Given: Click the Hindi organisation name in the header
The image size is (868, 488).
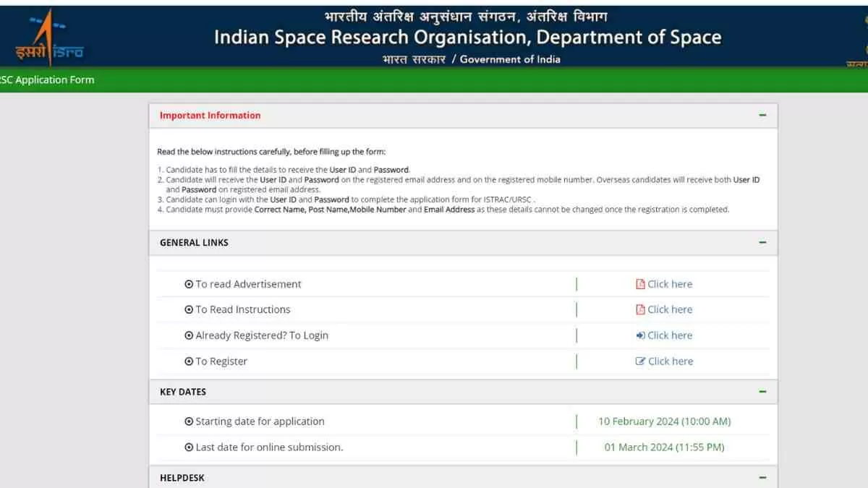Looking at the screenshot, I should pyautogui.click(x=466, y=15).
